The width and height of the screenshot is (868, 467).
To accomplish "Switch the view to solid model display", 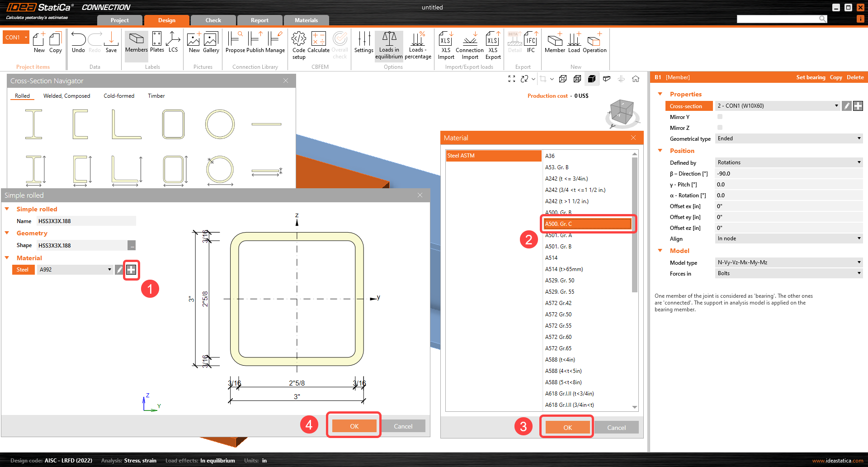I will coord(592,78).
